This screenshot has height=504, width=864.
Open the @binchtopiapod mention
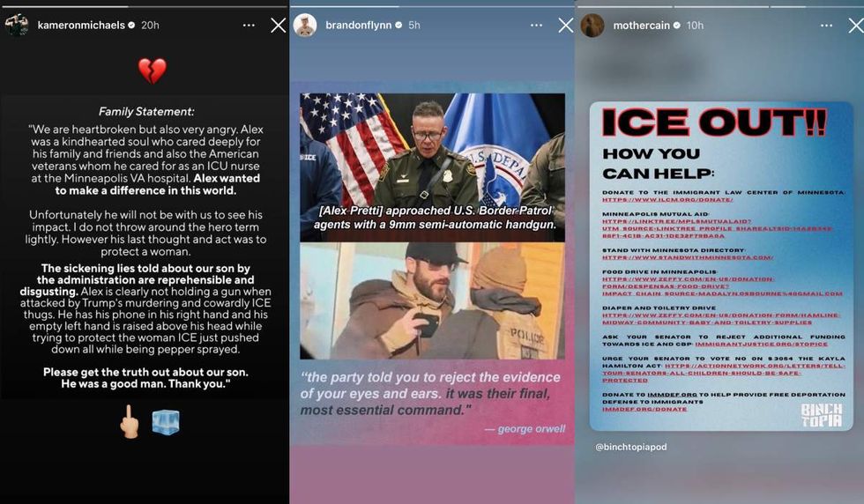pos(631,447)
